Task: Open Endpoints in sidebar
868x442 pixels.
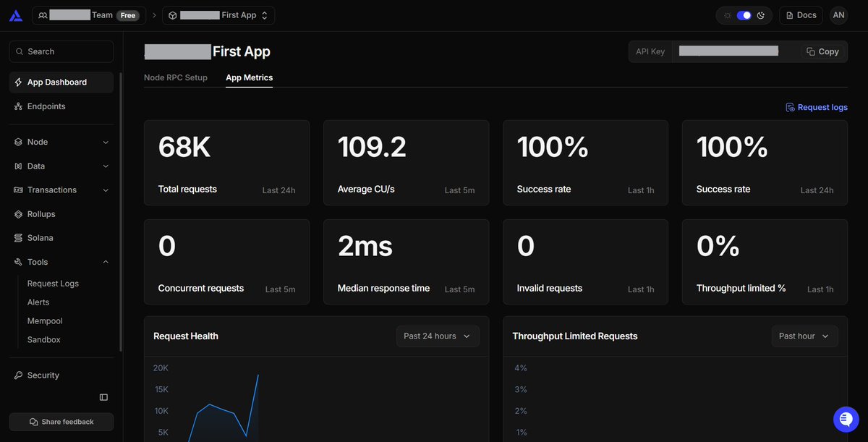Action: 61,106
